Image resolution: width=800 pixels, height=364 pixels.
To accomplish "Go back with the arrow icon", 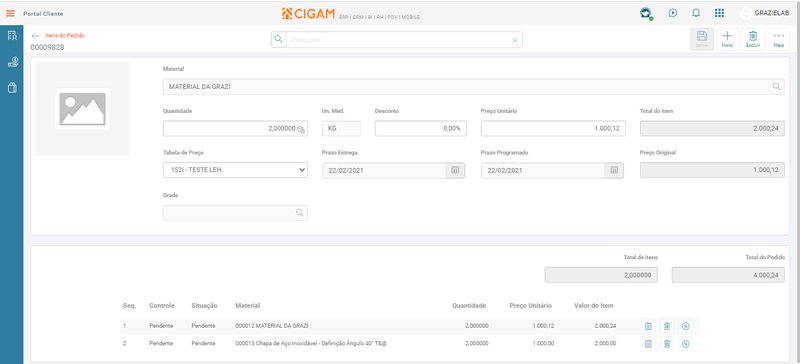I will pyautogui.click(x=35, y=36).
